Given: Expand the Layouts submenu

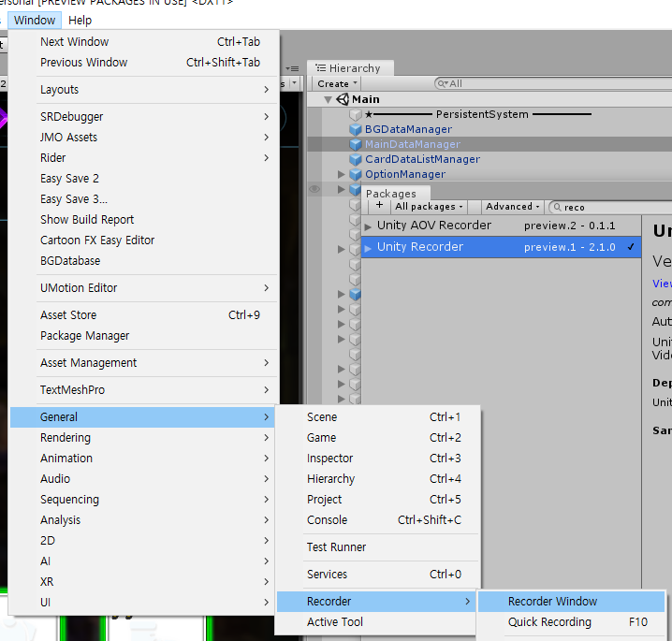Looking at the screenshot, I should point(143,90).
